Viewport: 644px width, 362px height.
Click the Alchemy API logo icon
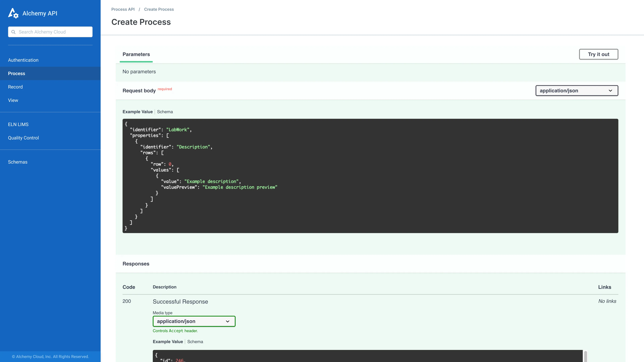point(13,13)
